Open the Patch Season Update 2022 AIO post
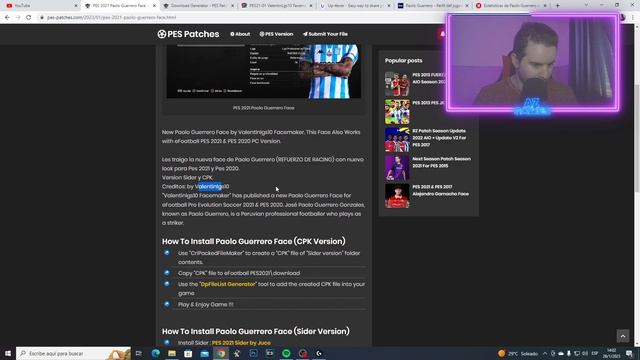 [439, 138]
